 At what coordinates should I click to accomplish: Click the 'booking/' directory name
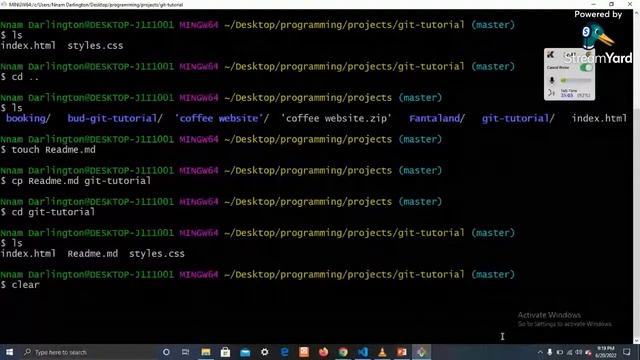(x=28, y=118)
